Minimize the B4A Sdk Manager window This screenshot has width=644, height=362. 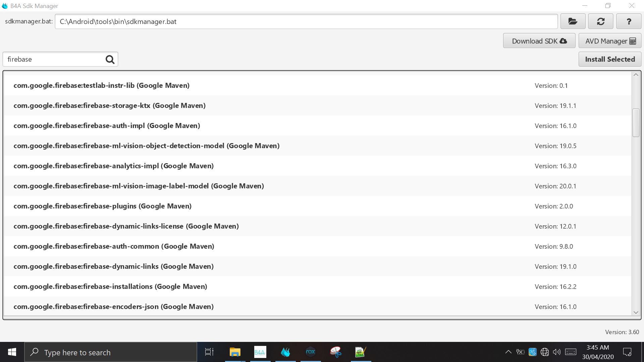coord(585,6)
